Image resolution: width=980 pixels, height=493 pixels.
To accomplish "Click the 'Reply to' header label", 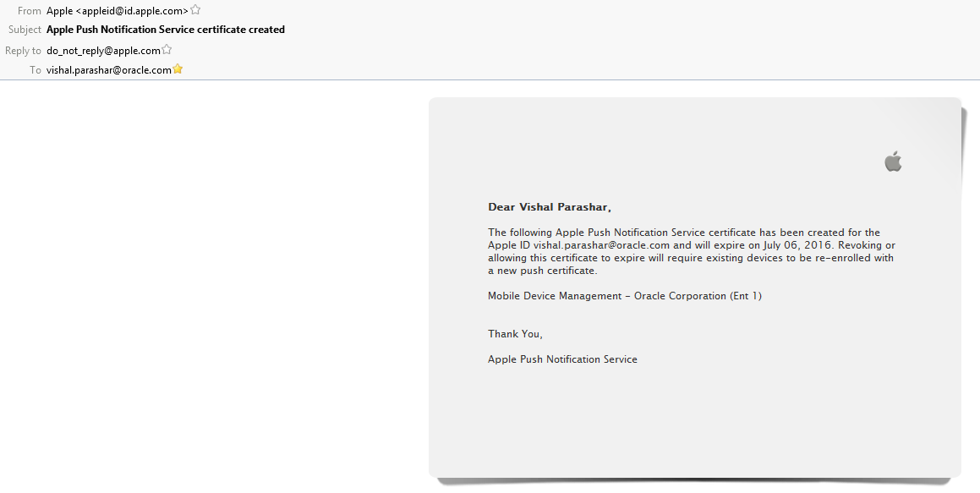I will (x=23, y=51).
